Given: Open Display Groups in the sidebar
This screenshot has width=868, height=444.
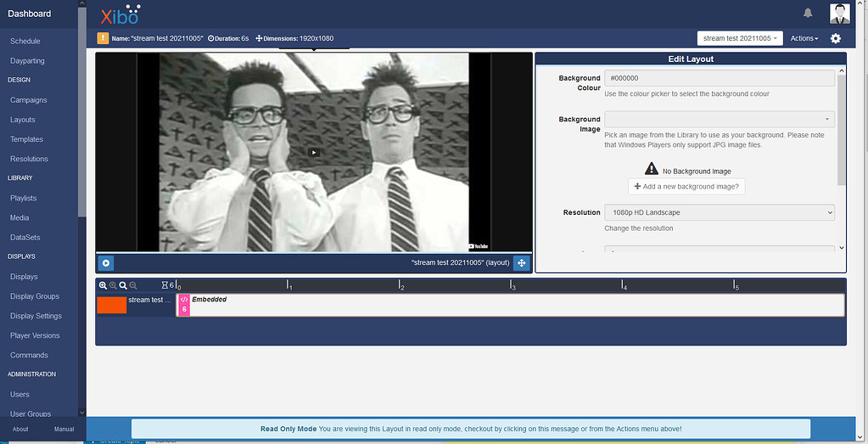Looking at the screenshot, I should tap(34, 296).
